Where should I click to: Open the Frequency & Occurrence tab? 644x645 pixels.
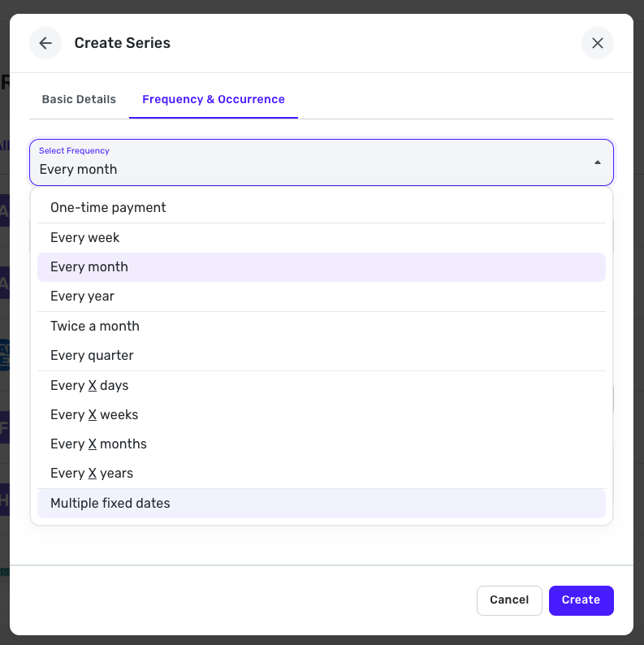214,99
